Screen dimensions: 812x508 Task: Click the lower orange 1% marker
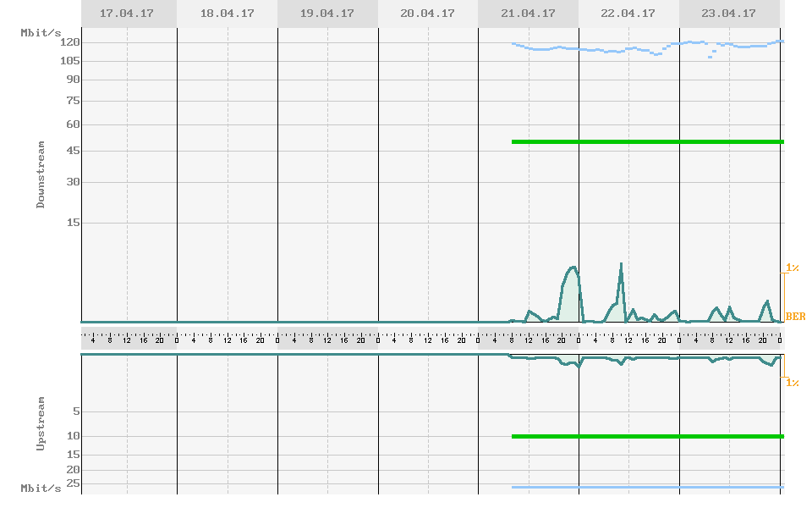pyautogui.click(x=793, y=383)
